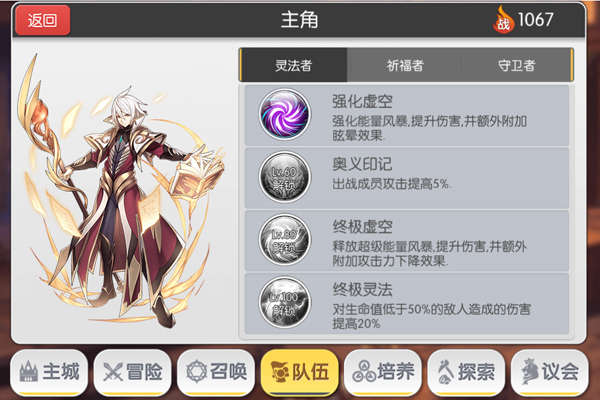
Task: Click the purple vortex 强化虚空 skill icon
Action: pos(284,114)
